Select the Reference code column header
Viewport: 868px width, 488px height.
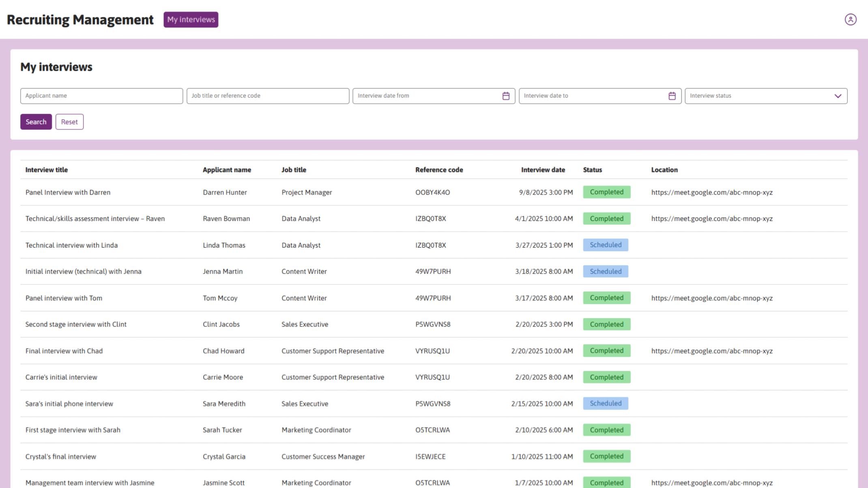point(439,170)
